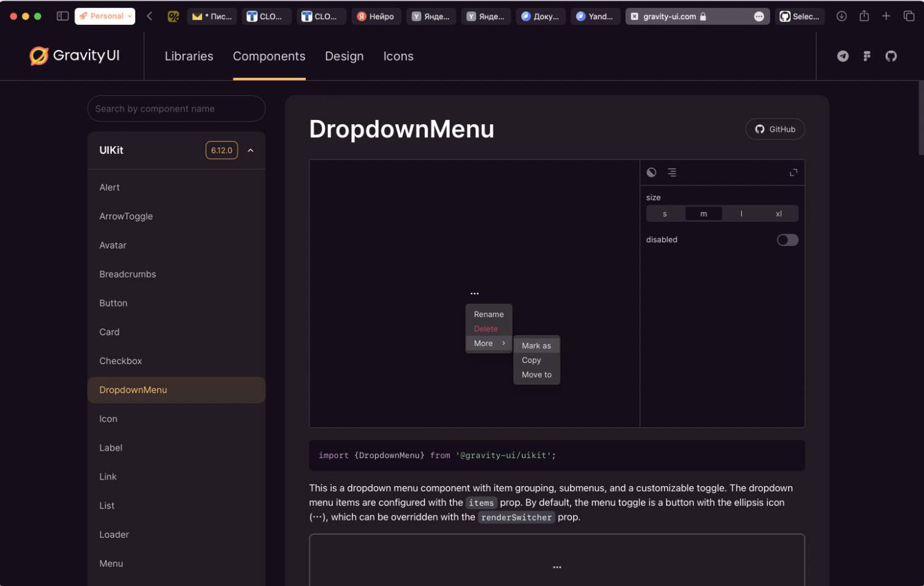Viewport: 924px width, 586px height.
Task: Click the Gravity UI logo in the header
Action: [x=73, y=56]
